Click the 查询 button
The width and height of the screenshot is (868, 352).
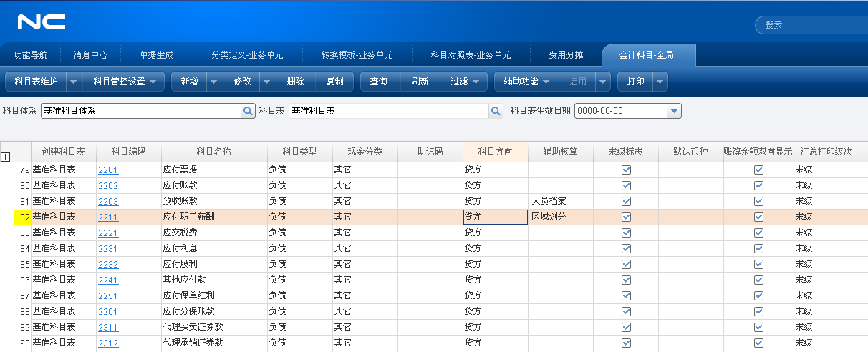coord(378,82)
